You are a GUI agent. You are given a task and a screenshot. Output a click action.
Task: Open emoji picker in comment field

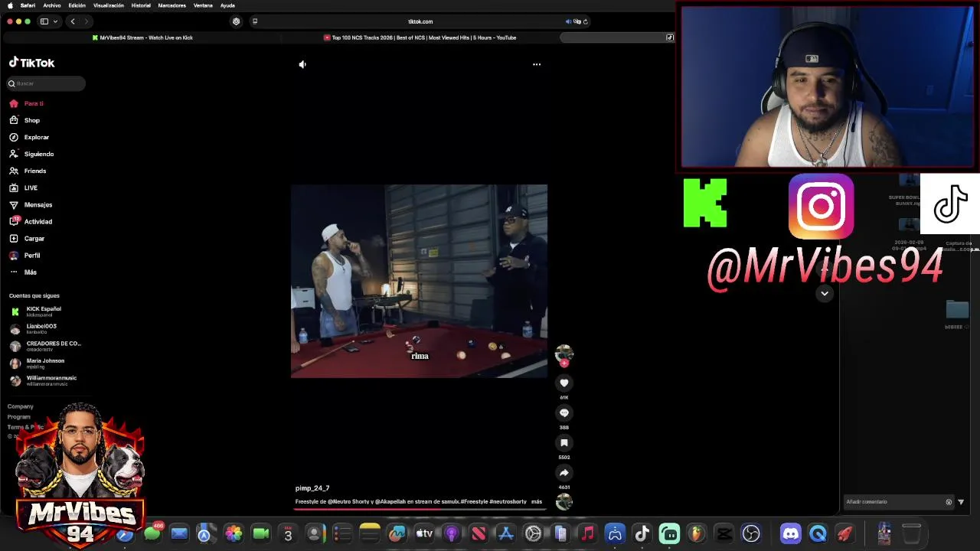coord(949,502)
